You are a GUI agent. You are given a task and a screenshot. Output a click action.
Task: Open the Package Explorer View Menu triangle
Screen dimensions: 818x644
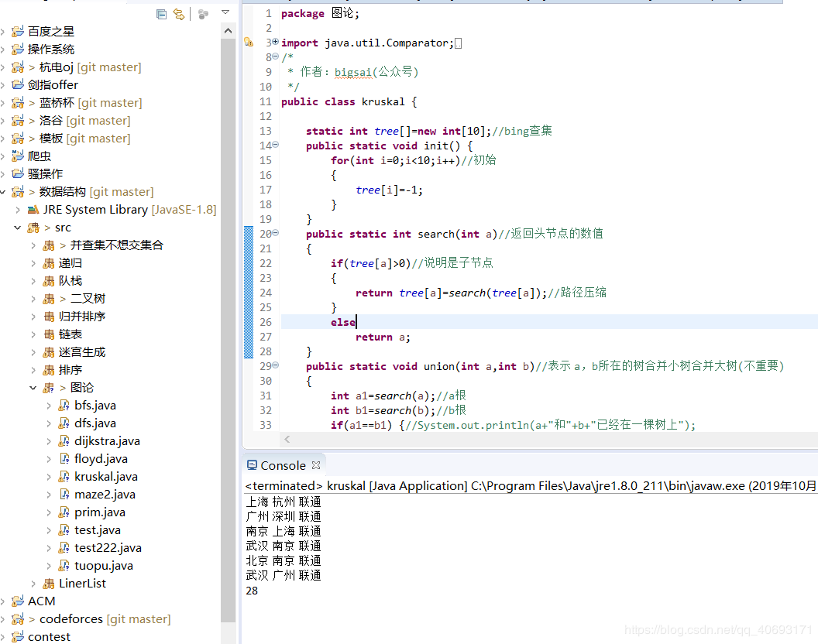point(225,12)
